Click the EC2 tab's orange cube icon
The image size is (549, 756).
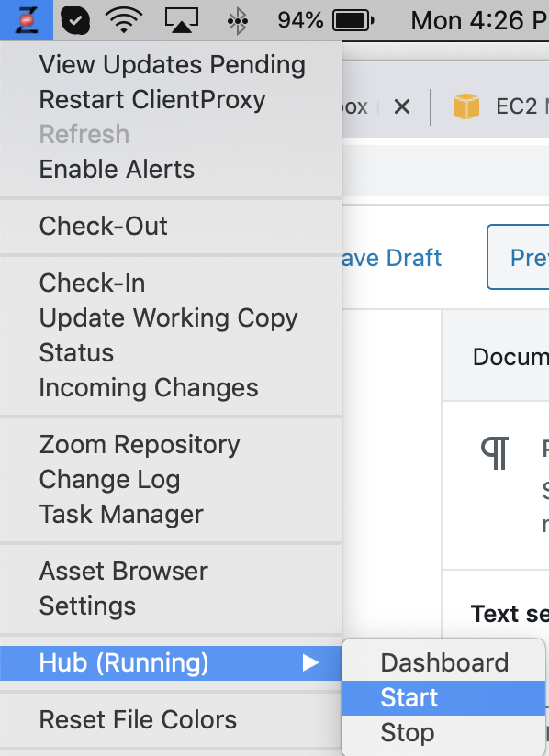tap(466, 106)
